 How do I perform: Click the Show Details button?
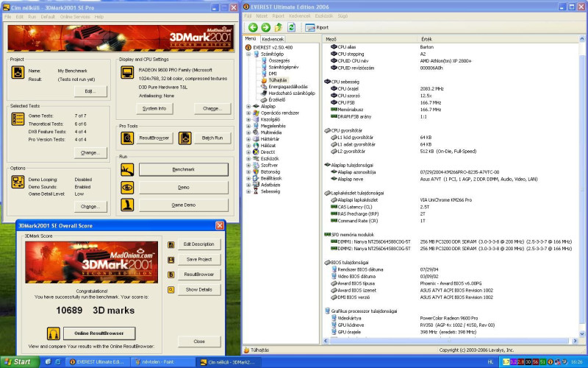click(x=199, y=290)
